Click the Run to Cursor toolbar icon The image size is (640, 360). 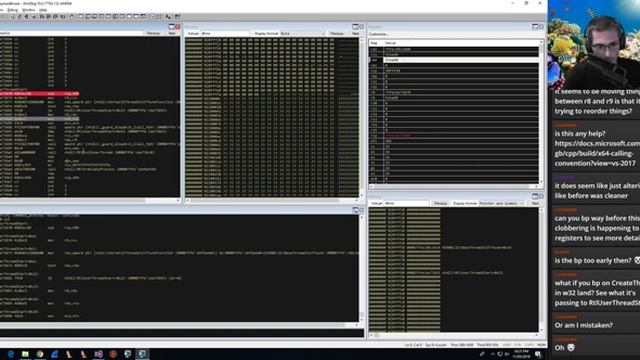point(62,17)
